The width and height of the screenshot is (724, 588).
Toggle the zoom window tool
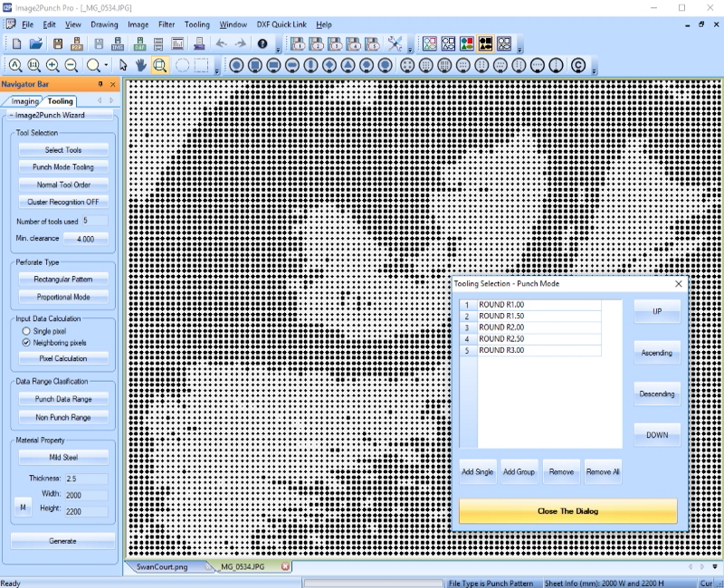[x=160, y=65]
